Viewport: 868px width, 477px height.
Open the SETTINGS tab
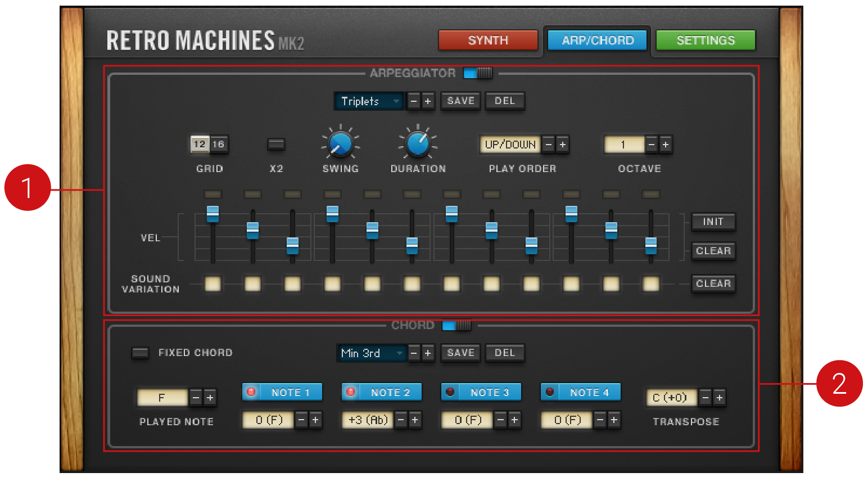[x=705, y=40]
